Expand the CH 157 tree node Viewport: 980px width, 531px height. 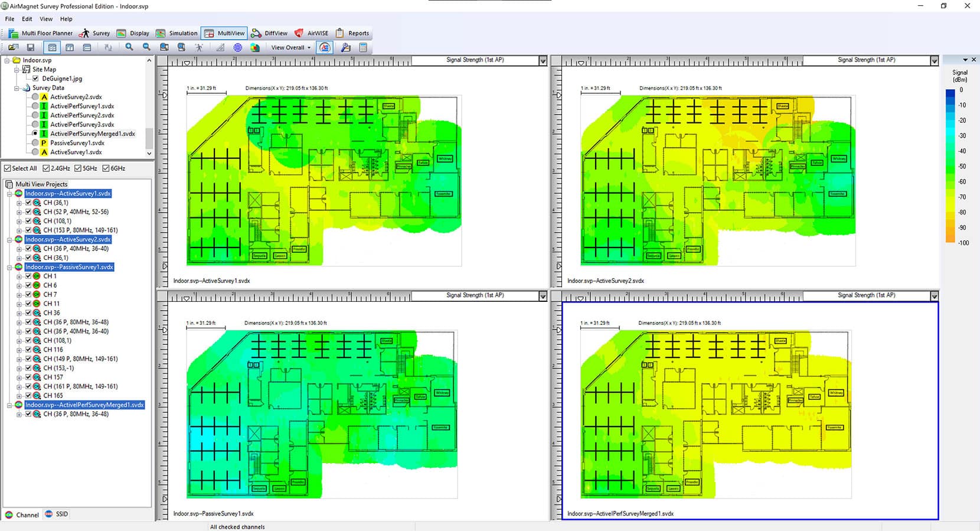(x=19, y=377)
